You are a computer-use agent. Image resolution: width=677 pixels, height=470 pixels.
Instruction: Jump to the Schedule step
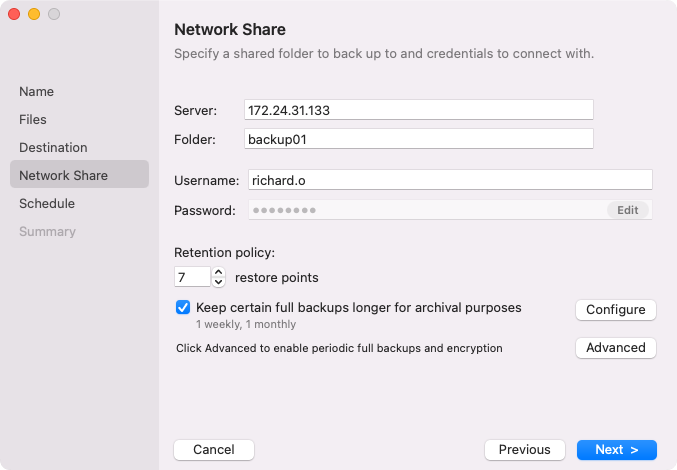coord(47,203)
